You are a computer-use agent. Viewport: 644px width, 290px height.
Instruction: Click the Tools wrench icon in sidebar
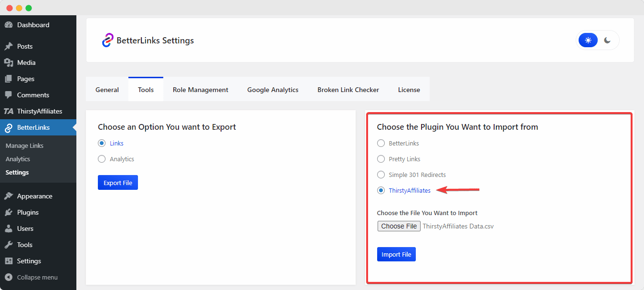9,245
